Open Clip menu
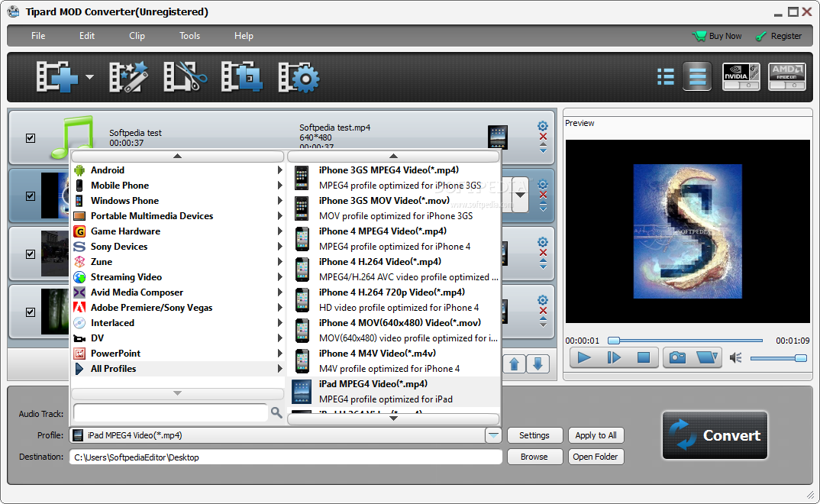Screen dimensions: 820x504 (x=137, y=36)
